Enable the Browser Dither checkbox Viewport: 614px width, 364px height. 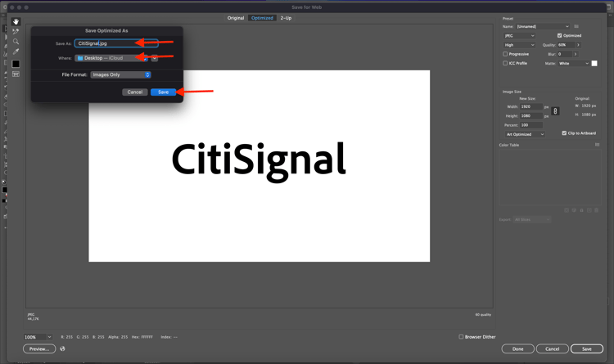point(461,337)
